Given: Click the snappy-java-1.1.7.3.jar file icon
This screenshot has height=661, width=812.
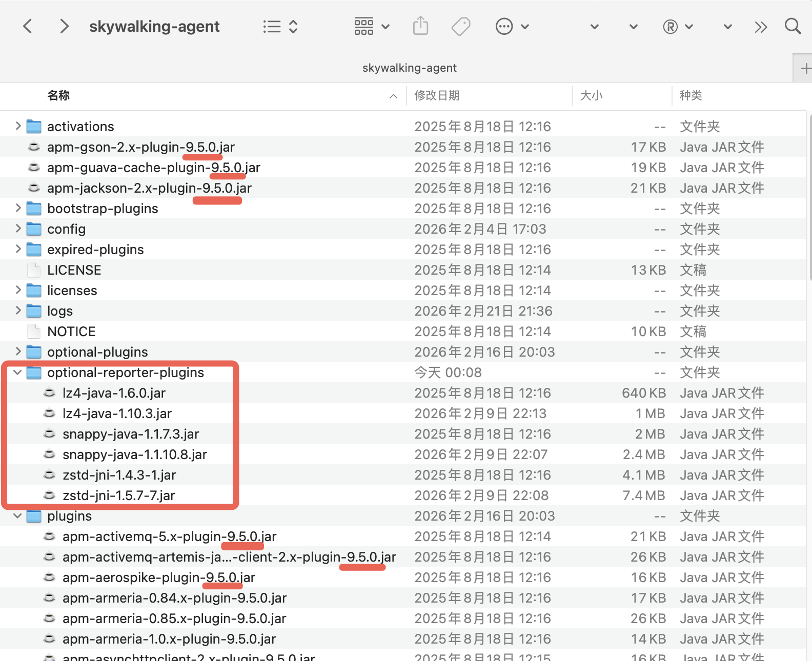Looking at the screenshot, I should point(49,434).
